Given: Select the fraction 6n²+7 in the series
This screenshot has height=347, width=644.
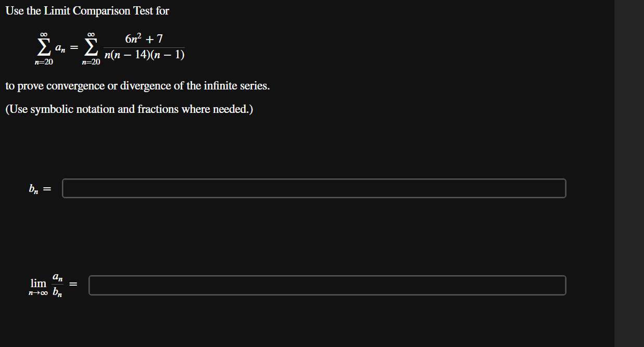Looking at the screenshot, I should click(x=144, y=38).
